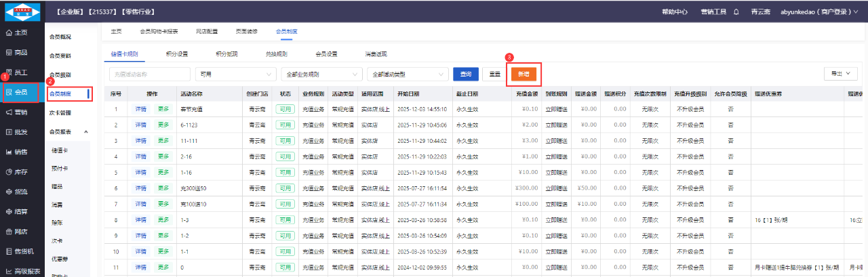The width and height of the screenshot is (868, 277).
Task: Open the 主页 home sidebar icon
Action: click(9, 33)
